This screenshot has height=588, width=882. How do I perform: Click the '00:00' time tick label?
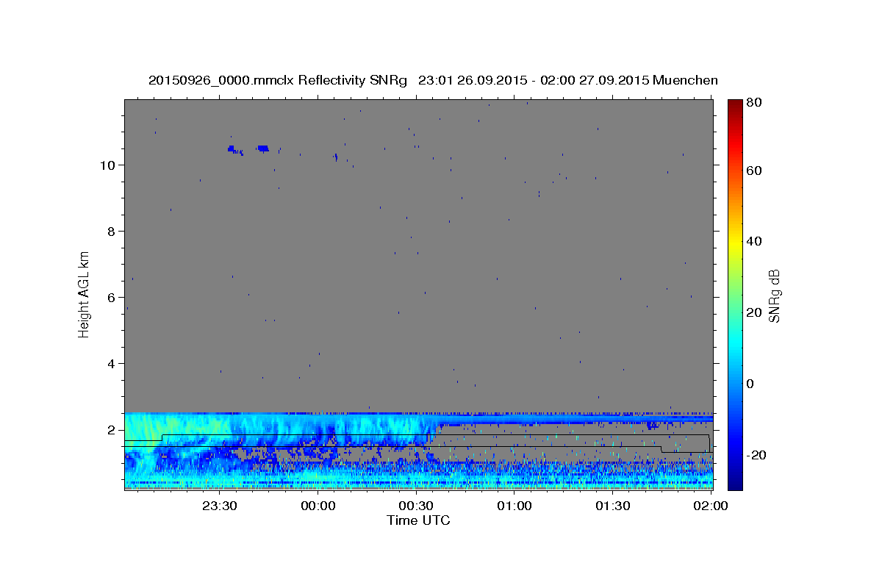tap(318, 506)
